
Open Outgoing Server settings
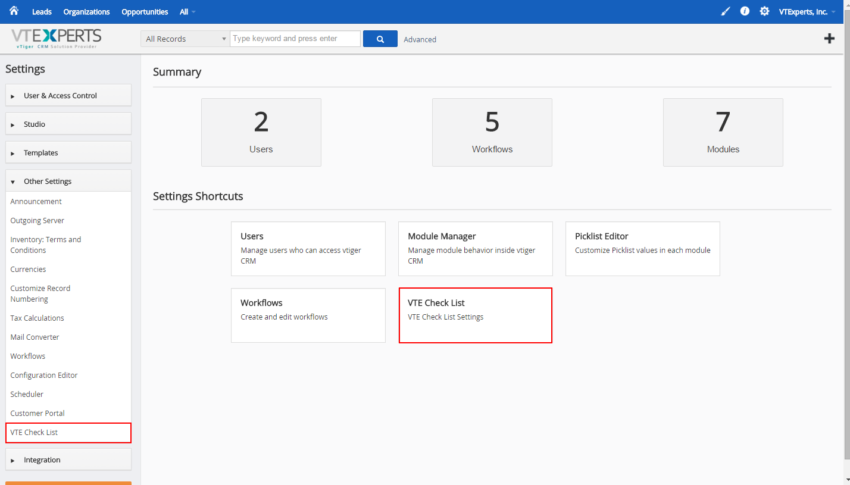(x=37, y=221)
